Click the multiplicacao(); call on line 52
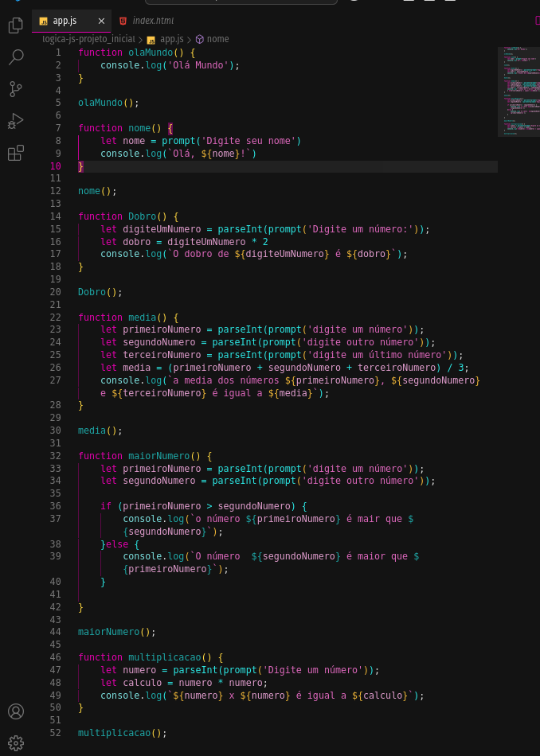Viewport: 540px width, 756px height. coord(123,733)
